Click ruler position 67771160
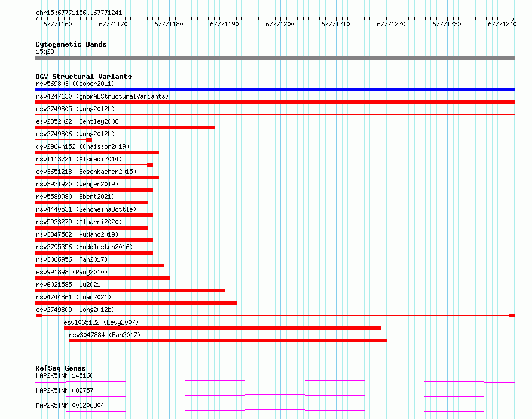 [x=57, y=24]
